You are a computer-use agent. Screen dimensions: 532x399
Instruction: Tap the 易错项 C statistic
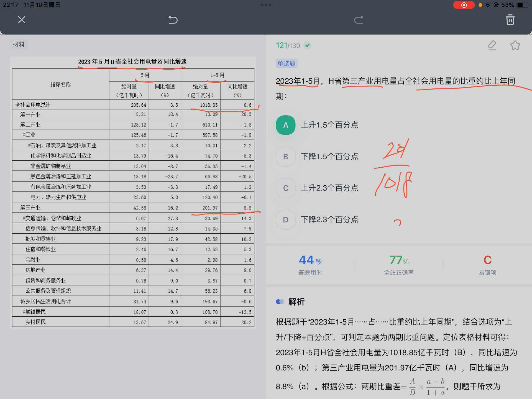(x=487, y=265)
